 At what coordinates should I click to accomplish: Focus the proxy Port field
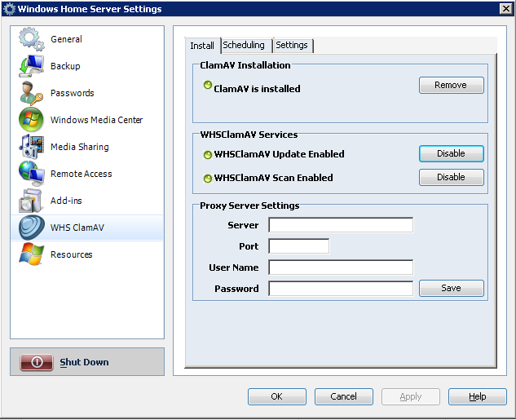tap(298, 246)
